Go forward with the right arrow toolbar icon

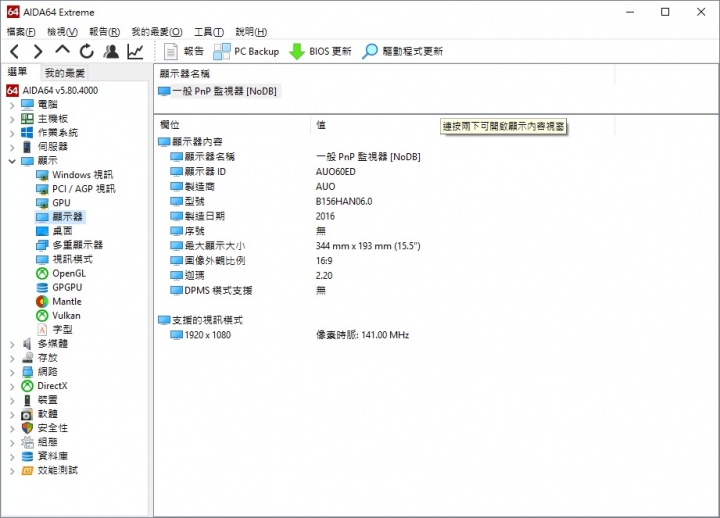38,51
